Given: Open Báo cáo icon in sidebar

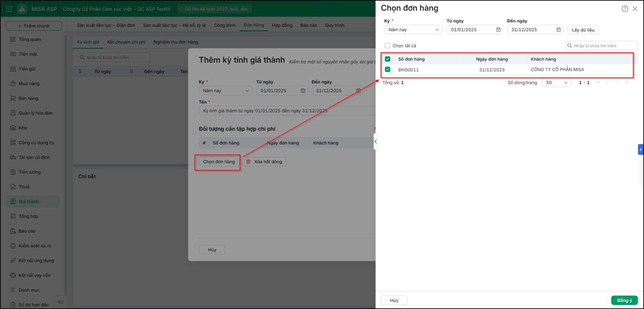Looking at the screenshot, I should [13, 231].
